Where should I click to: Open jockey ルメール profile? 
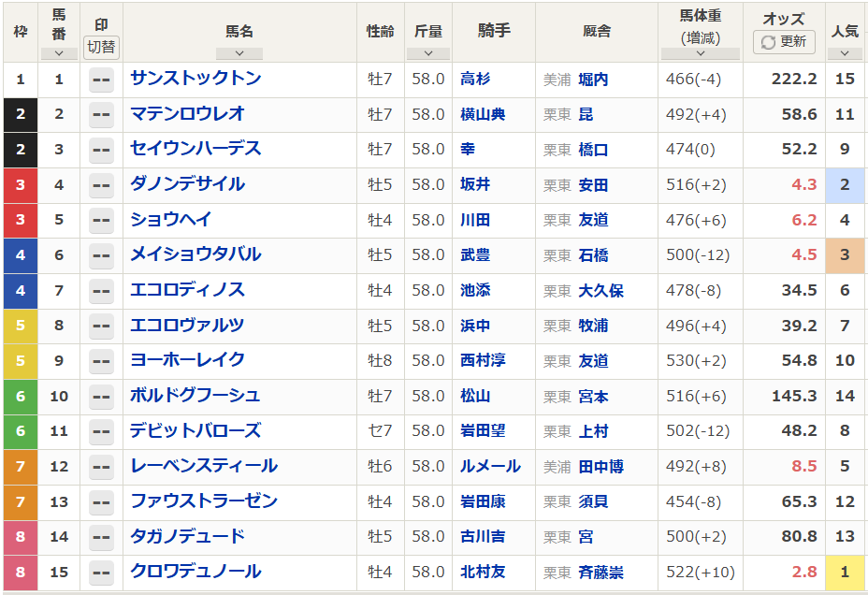click(490, 467)
